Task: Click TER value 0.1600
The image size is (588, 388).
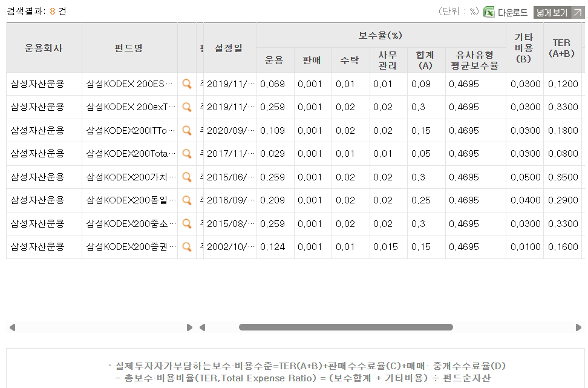Action: pyautogui.click(x=563, y=247)
